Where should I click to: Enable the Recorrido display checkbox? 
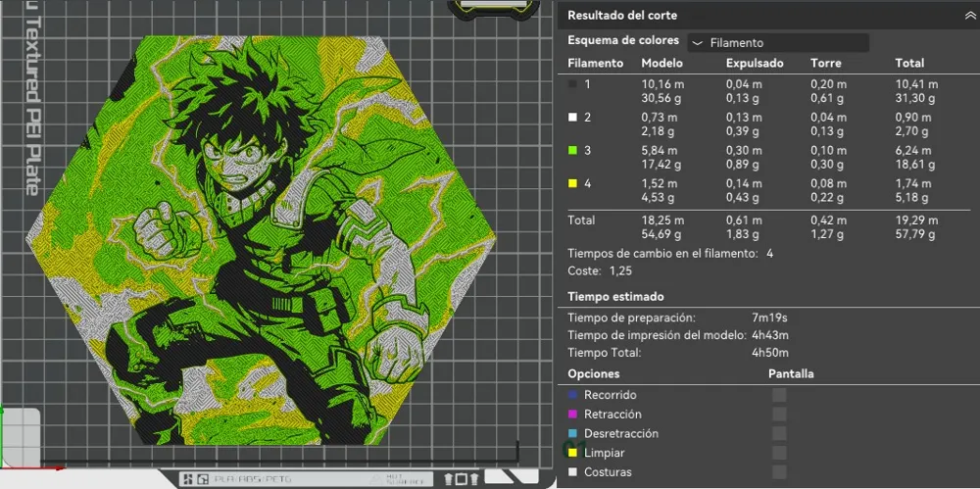(779, 395)
